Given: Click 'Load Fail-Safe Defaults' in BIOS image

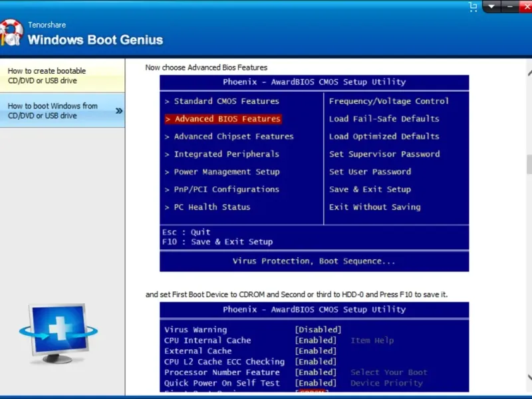Looking at the screenshot, I should coord(384,119).
